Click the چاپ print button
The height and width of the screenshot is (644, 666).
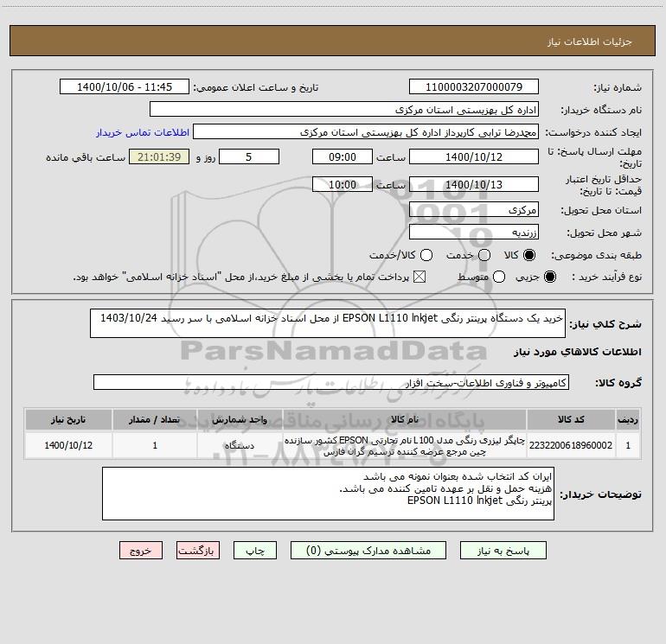(x=255, y=550)
